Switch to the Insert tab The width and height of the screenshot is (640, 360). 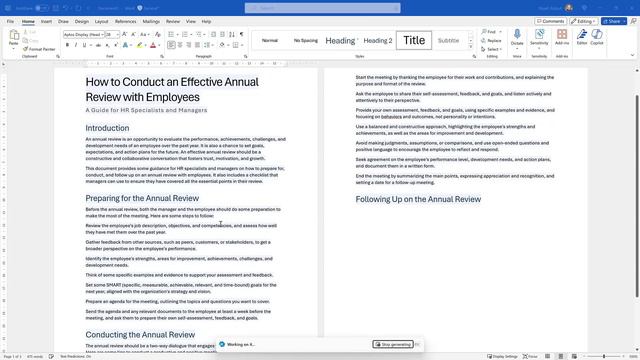point(46,21)
